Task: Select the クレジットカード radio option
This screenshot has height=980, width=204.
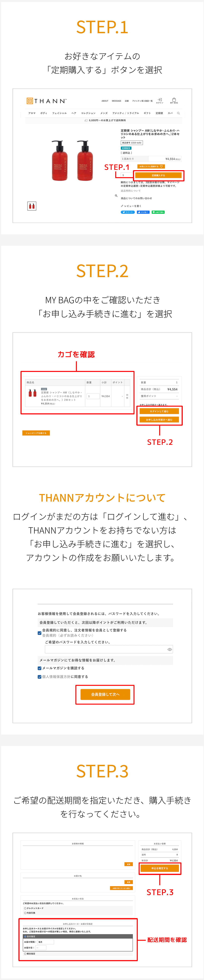Action: pyautogui.click(x=25, y=908)
